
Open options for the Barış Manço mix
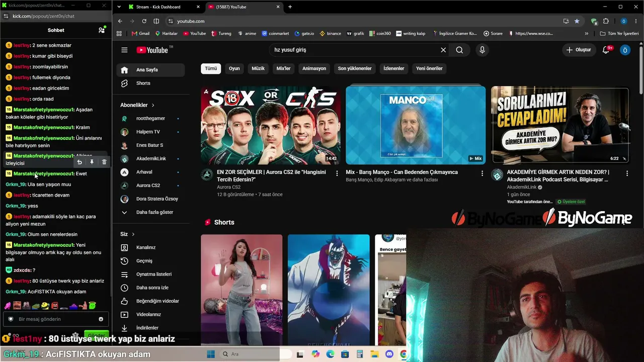482,173
